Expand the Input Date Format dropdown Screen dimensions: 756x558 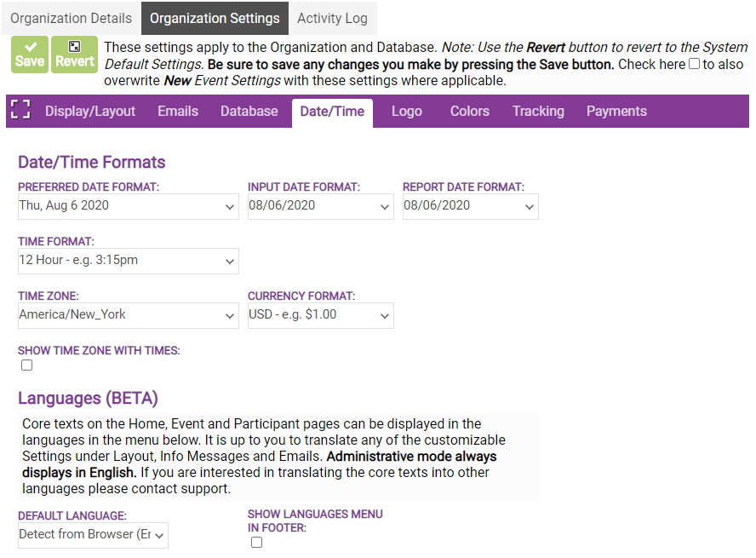(320, 206)
